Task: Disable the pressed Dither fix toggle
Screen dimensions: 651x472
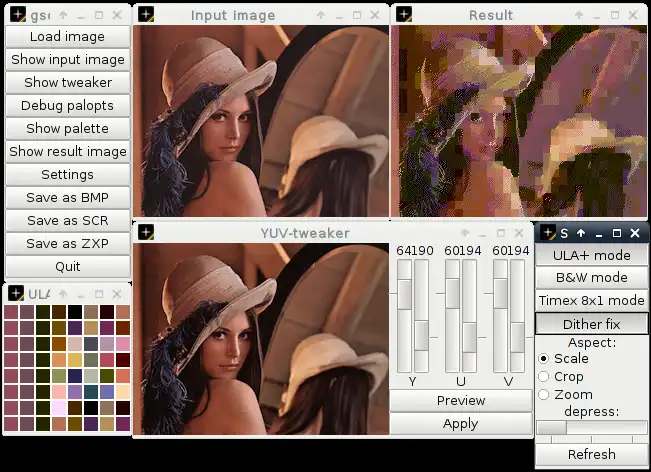Action: pyautogui.click(x=592, y=324)
